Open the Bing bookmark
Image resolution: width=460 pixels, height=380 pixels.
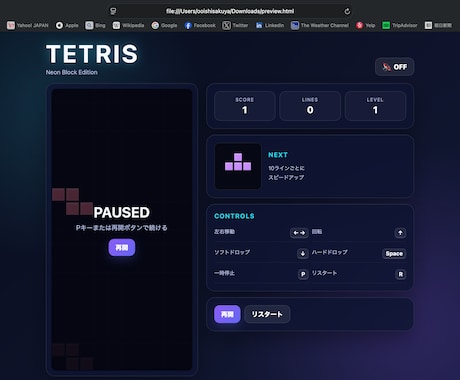point(95,25)
